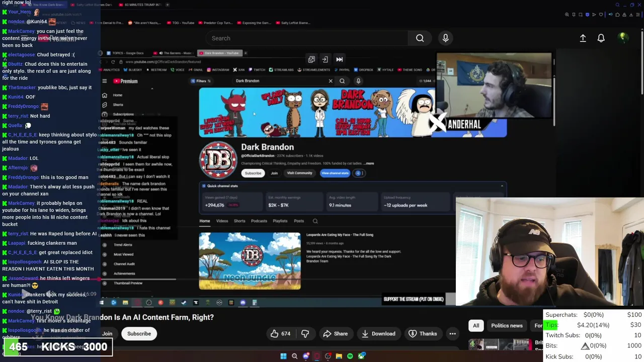Open the Posts tab on Dark Brandon channel

(299, 221)
